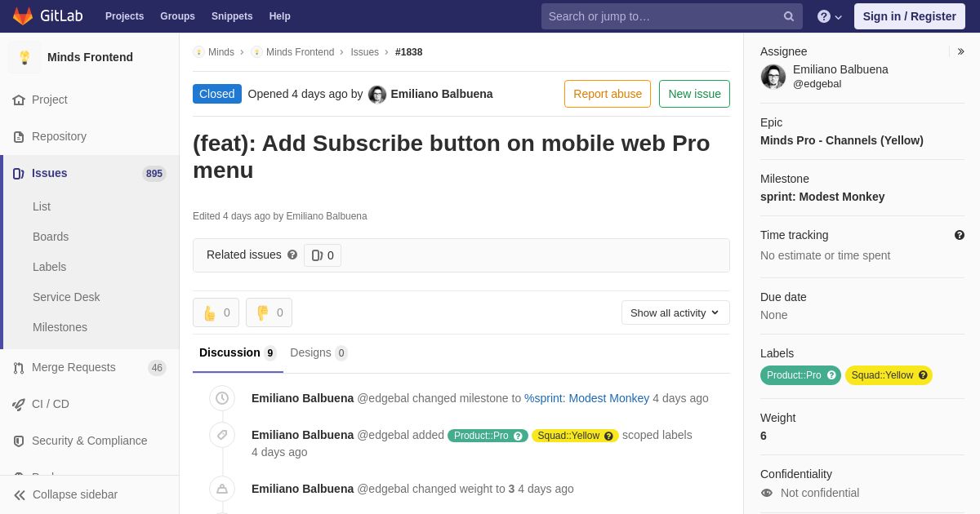Switch to the Discussion tab
980x514 pixels.
pos(238,352)
